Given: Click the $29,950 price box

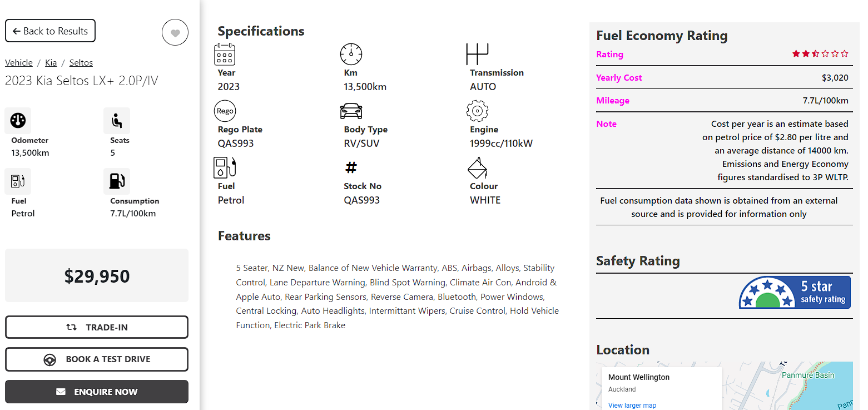Looking at the screenshot, I should 97,275.
